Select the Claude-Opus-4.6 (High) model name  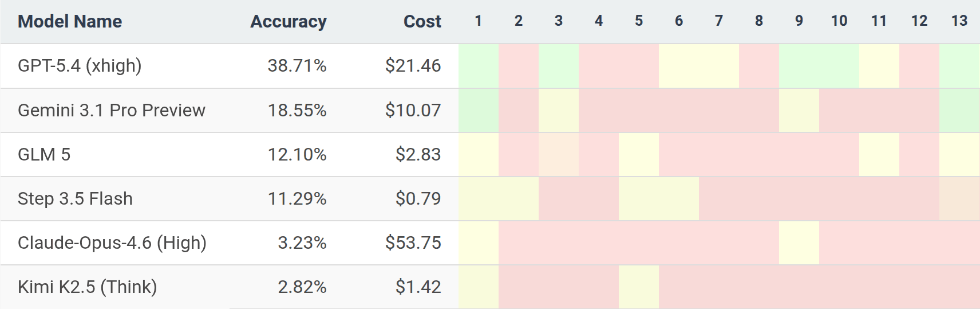tap(112, 242)
